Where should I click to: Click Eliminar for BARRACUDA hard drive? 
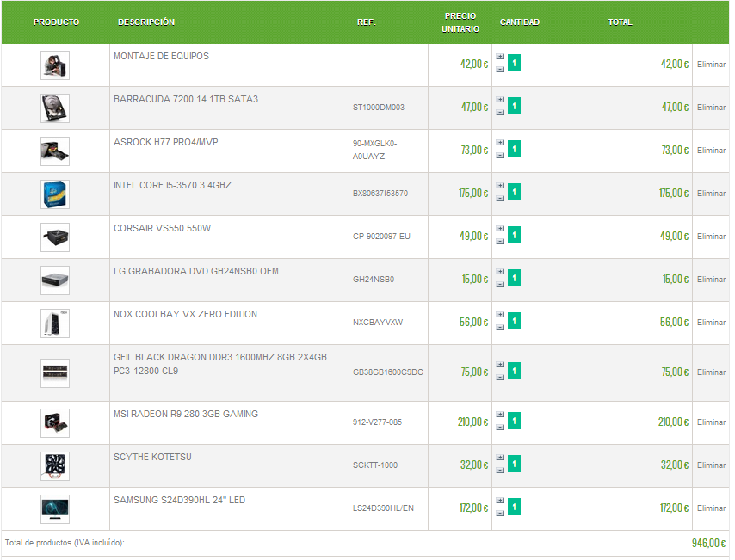pyautogui.click(x=711, y=108)
